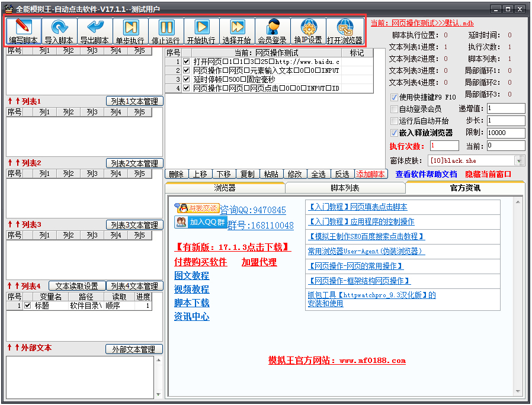532x405 pixels.
Task: Select the 编写脚本 (write script) pen icon
Action: 23,28
